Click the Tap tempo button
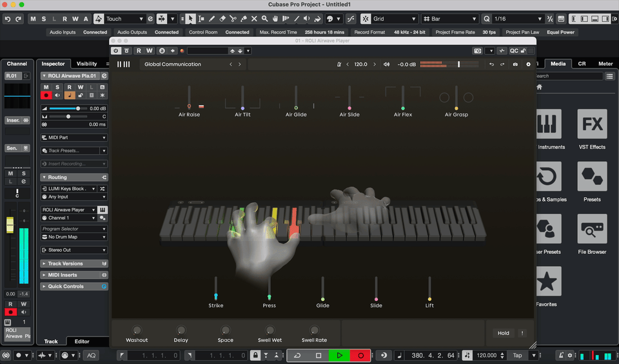Screen dimensions: 619x364 coord(517,356)
